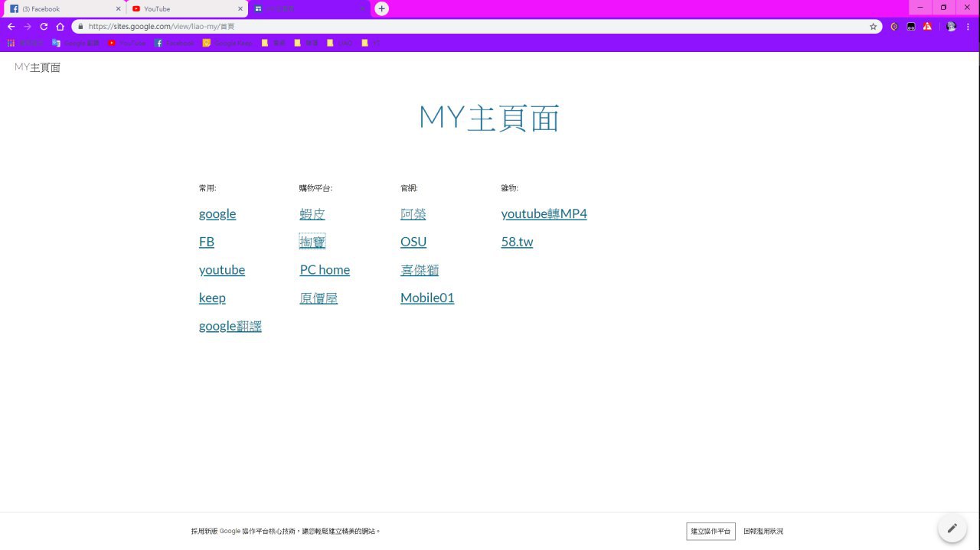Image resolution: width=980 pixels, height=550 pixels.
Task: Click the 回報濫用狀況 link
Action: point(763,531)
